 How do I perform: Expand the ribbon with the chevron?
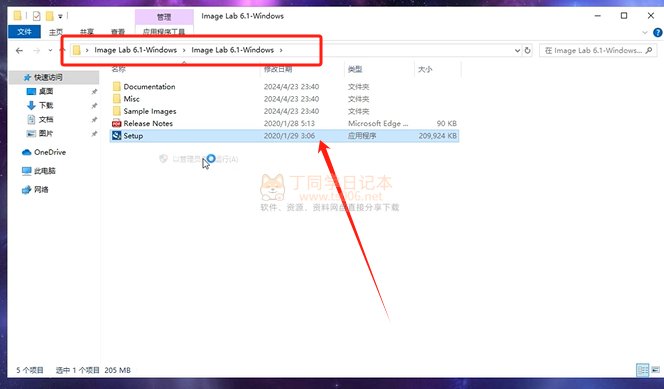tap(645, 32)
